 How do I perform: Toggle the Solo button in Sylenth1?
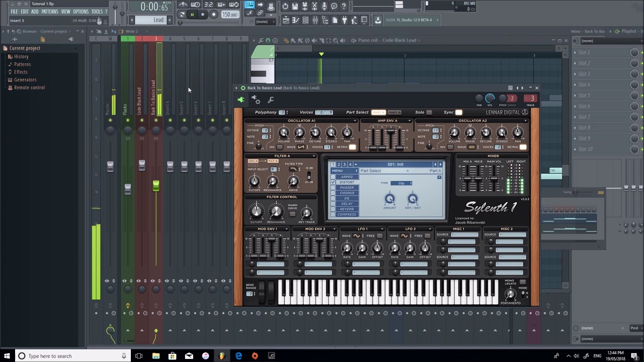pos(429,112)
